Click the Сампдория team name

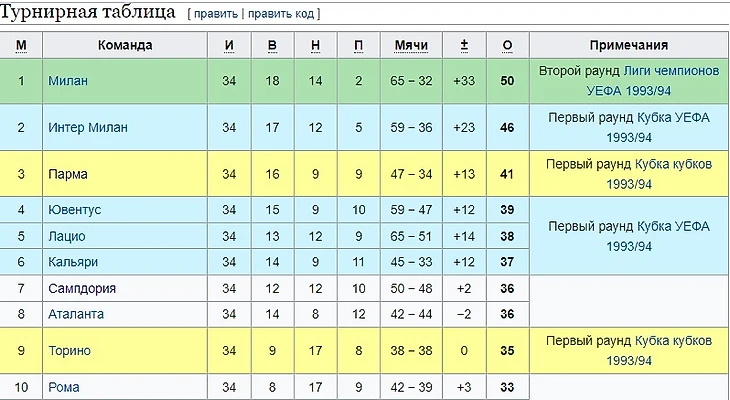(82, 289)
